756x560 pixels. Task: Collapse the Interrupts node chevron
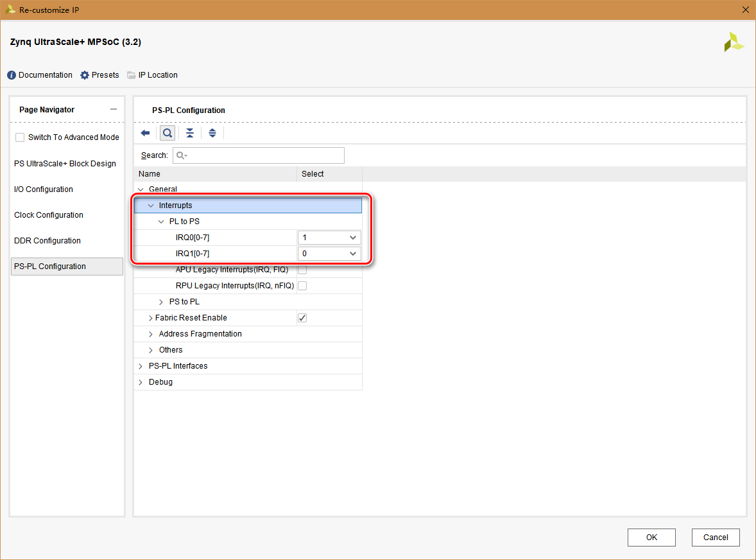151,206
